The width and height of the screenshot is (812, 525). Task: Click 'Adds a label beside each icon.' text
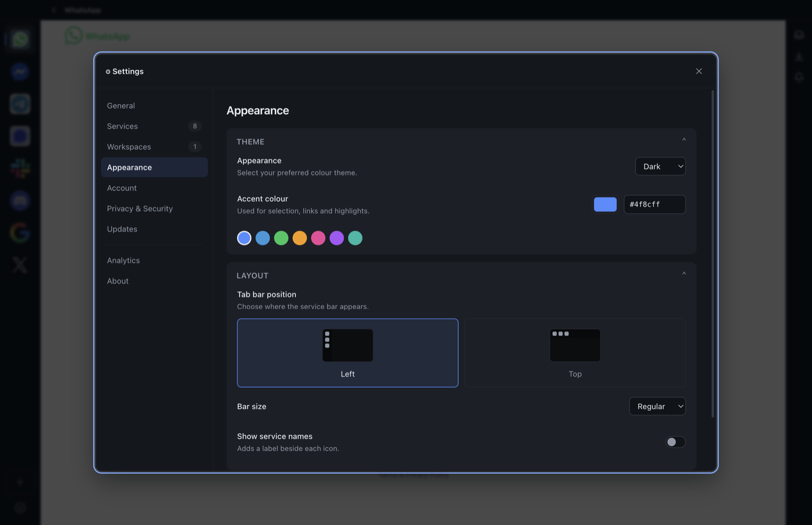tap(288, 448)
